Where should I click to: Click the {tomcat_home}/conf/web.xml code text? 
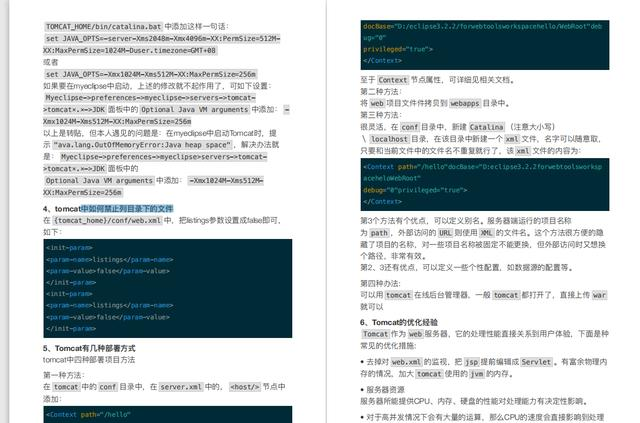coord(108,220)
